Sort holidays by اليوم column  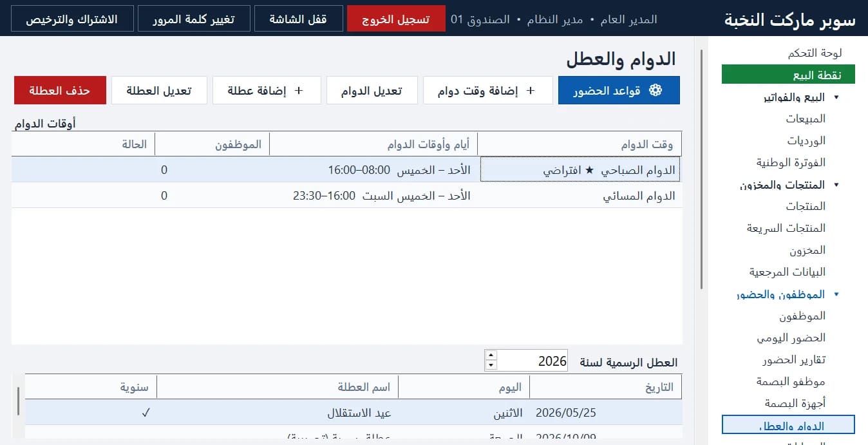[464, 387]
